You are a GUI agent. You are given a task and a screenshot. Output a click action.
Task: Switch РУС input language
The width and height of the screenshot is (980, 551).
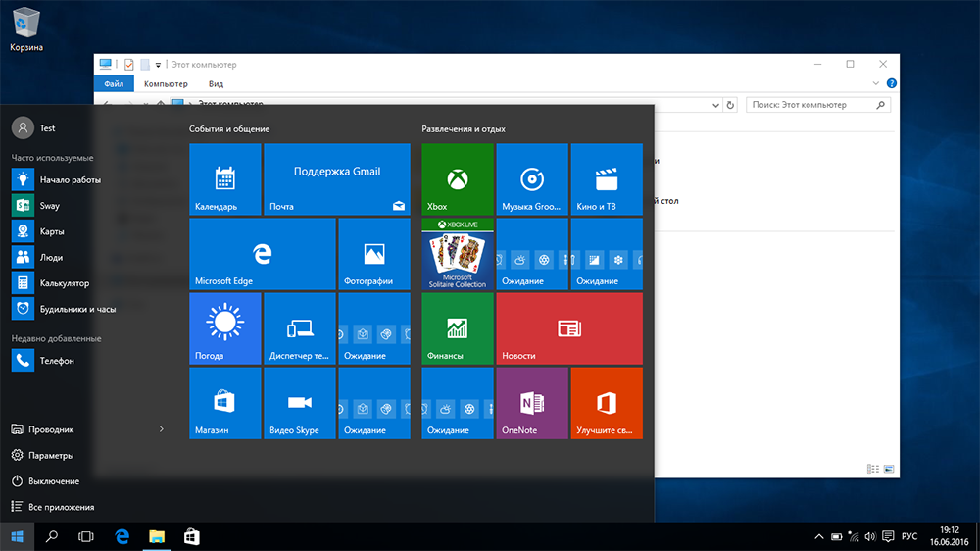pos(909,536)
